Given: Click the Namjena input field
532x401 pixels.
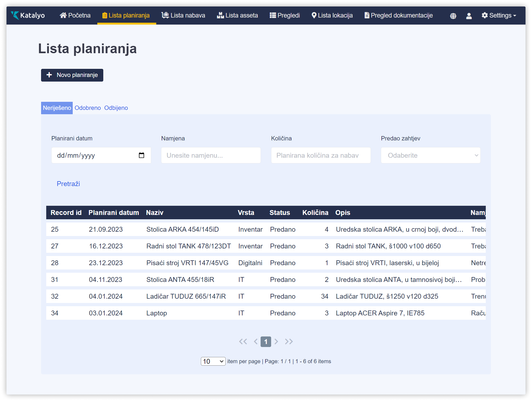Looking at the screenshot, I should pos(211,155).
